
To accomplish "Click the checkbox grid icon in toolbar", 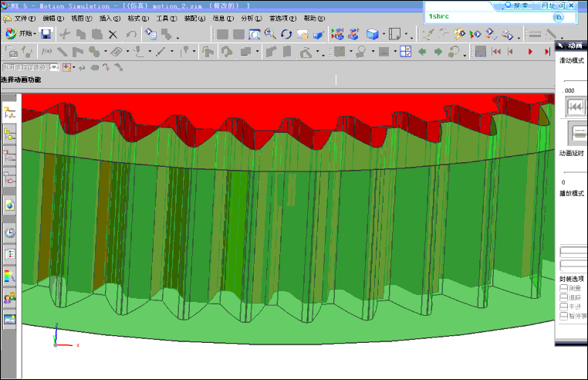I will 406,52.
